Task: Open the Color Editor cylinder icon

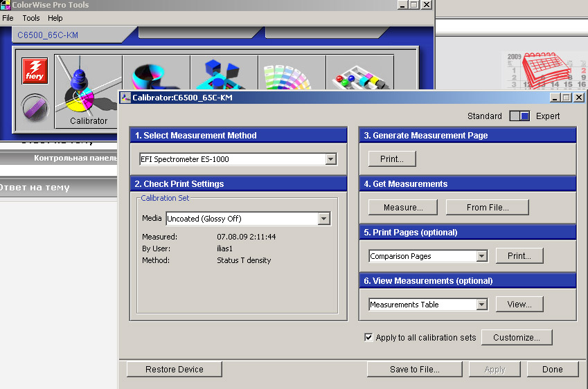Action: click(x=156, y=73)
